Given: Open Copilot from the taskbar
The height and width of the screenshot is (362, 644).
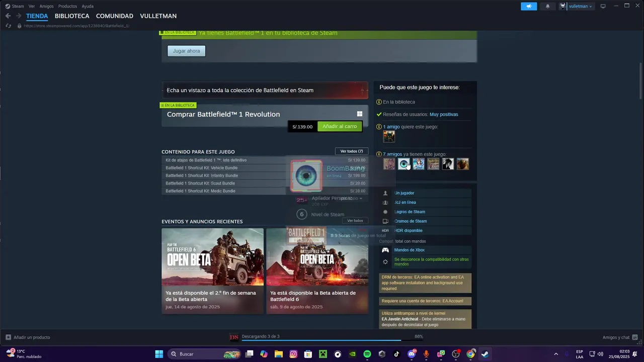Looking at the screenshot, I should tap(264, 354).
